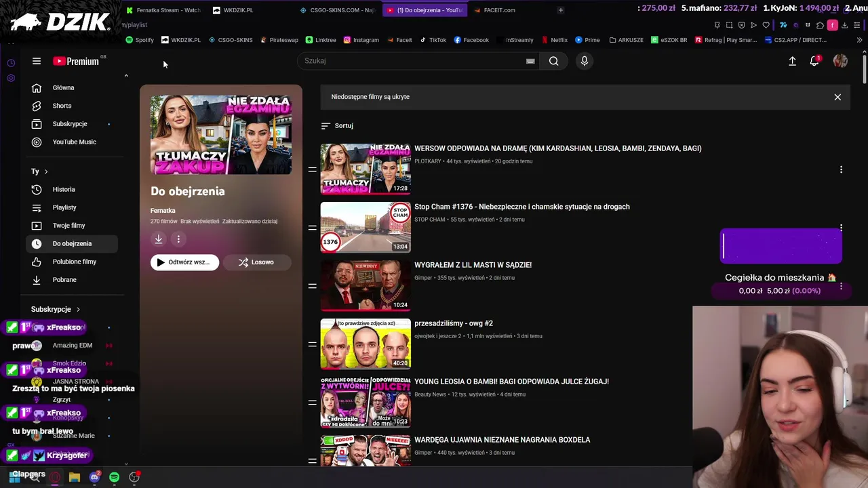The width and height of the screenshot is (868, 488).
Task: Open WARDĘGA UJAWNIA NIEZNANE NAGRANIA BOXDELA video
Action: click(502, 440)
